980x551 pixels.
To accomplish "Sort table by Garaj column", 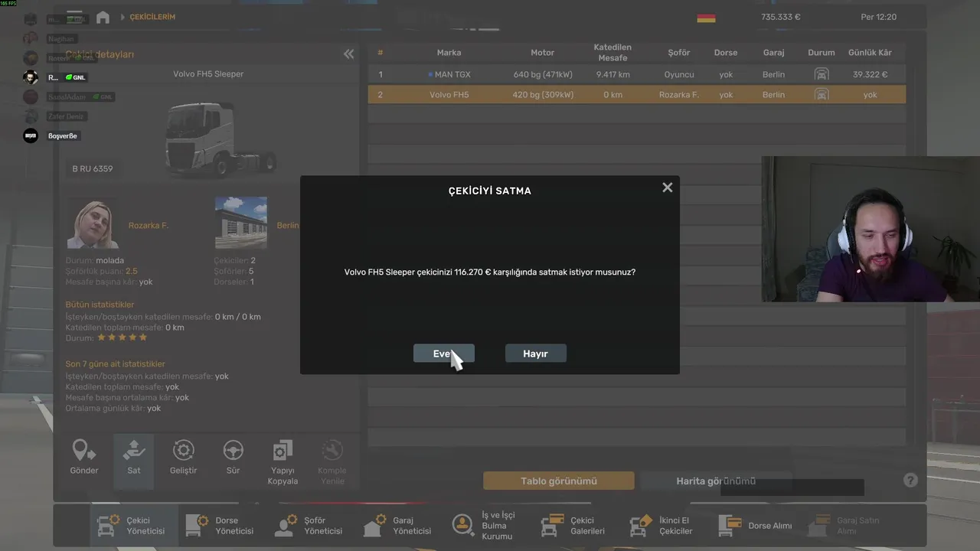I will 773,53.
